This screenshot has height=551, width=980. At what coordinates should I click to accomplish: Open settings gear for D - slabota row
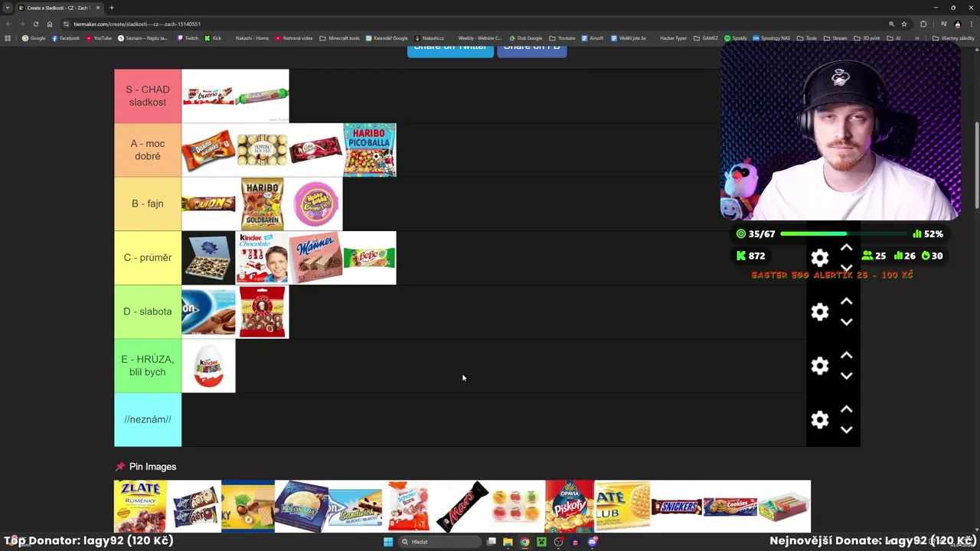(820, 311)
